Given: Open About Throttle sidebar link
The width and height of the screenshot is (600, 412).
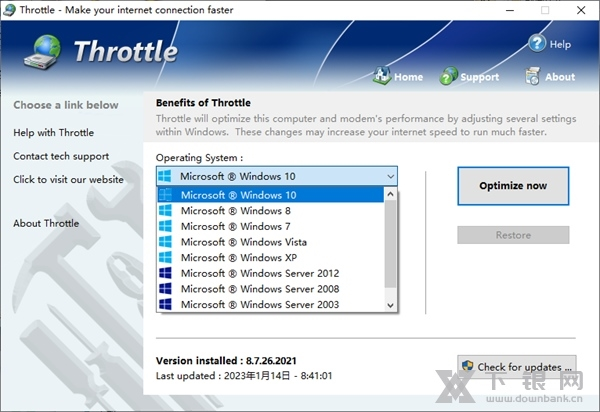Looking at the screenshot, I should coord(46,223).
